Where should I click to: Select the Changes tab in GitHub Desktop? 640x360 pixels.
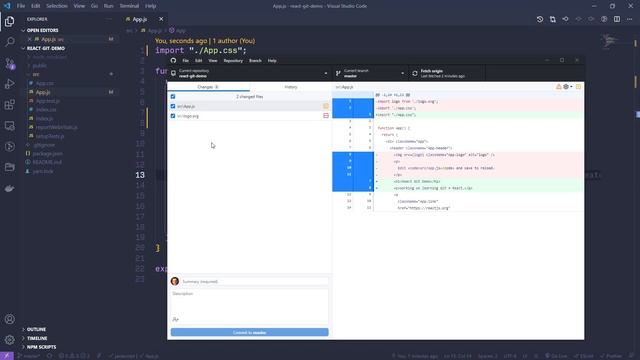point(208,87)
